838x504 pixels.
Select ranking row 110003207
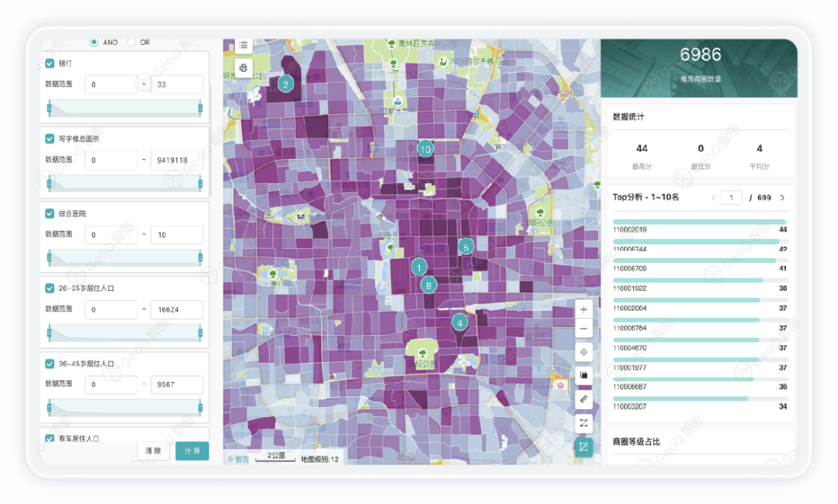pyautogui.click(x=700, y=402)
